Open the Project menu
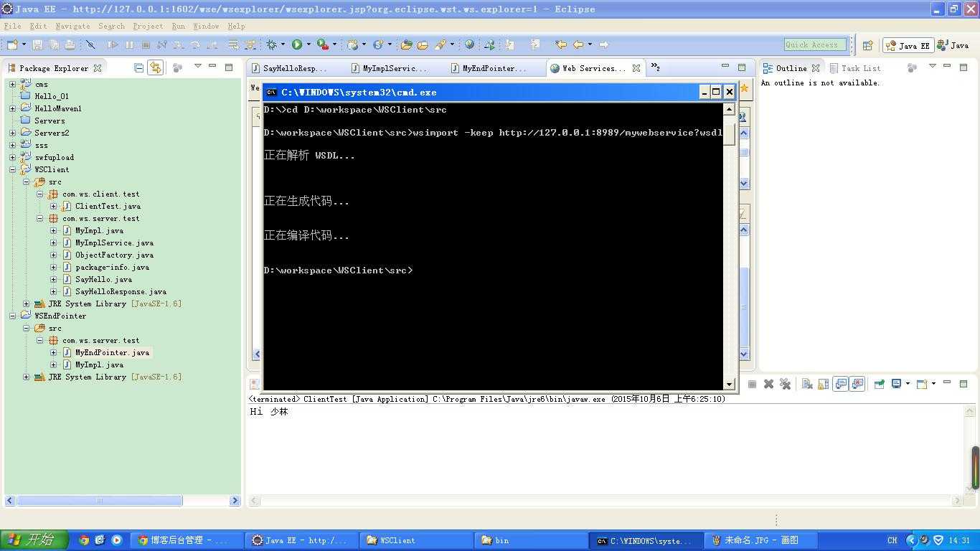 148,26
